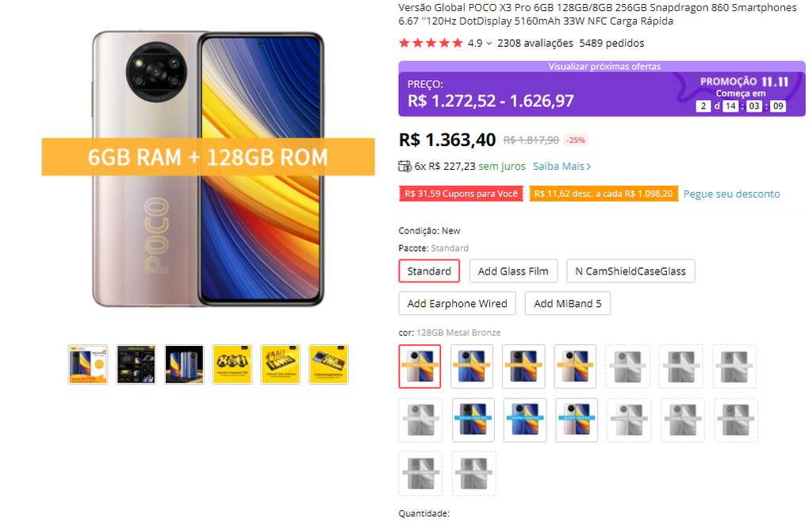Select the 128GB Metal Bronze color swatch
Image resolution: width=812 pixels, height=526 pixels.
click(419, 366)
